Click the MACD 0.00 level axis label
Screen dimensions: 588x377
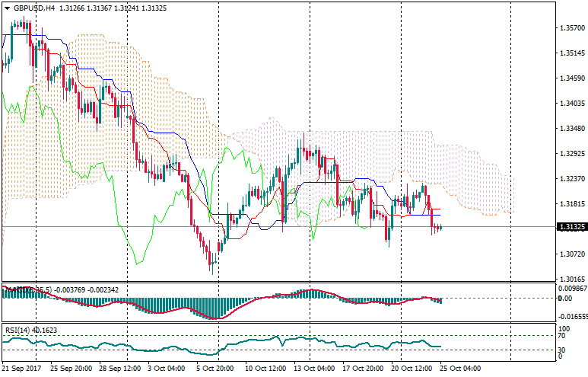click(565, 299)
